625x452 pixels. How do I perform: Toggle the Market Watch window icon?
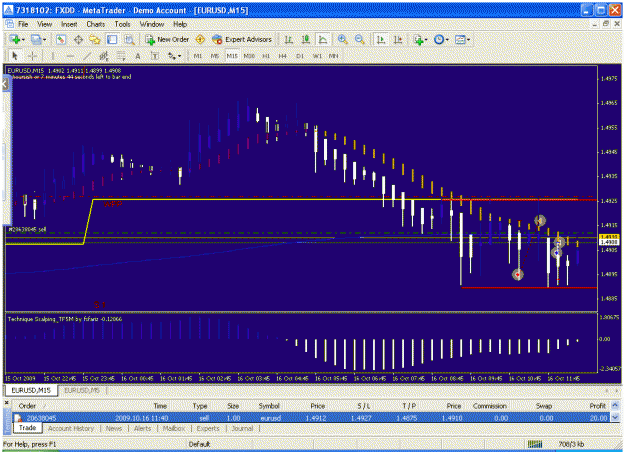click(61, 39)
